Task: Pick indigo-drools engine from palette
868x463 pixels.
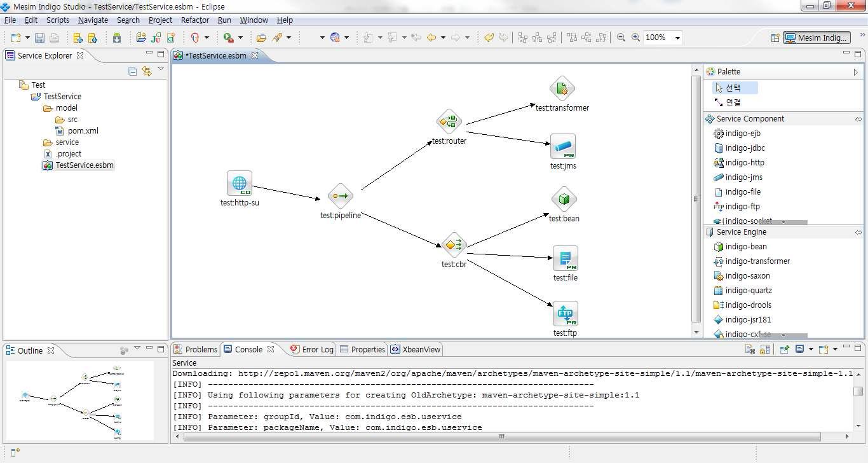Action: click(x=742, y=305)
